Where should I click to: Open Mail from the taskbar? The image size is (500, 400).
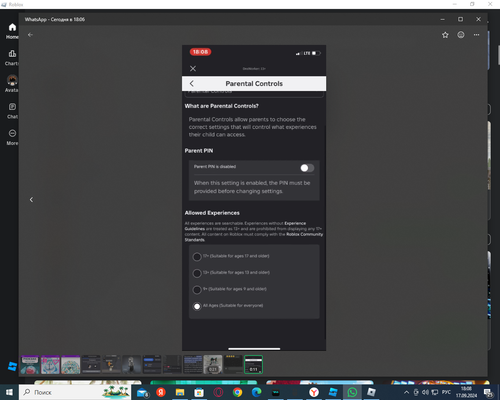click(x=142, y=393)
